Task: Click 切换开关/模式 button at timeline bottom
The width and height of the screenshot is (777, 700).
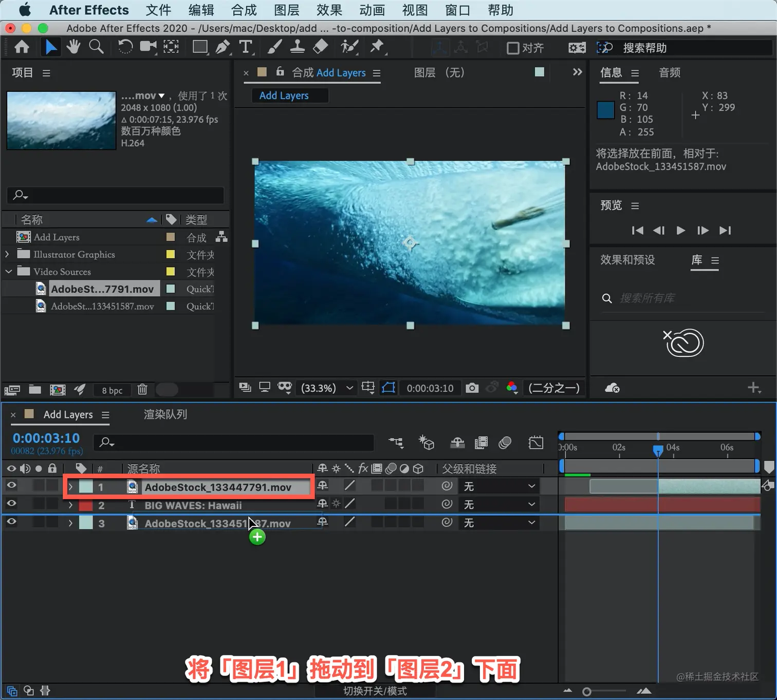Action: click(375, 691)
